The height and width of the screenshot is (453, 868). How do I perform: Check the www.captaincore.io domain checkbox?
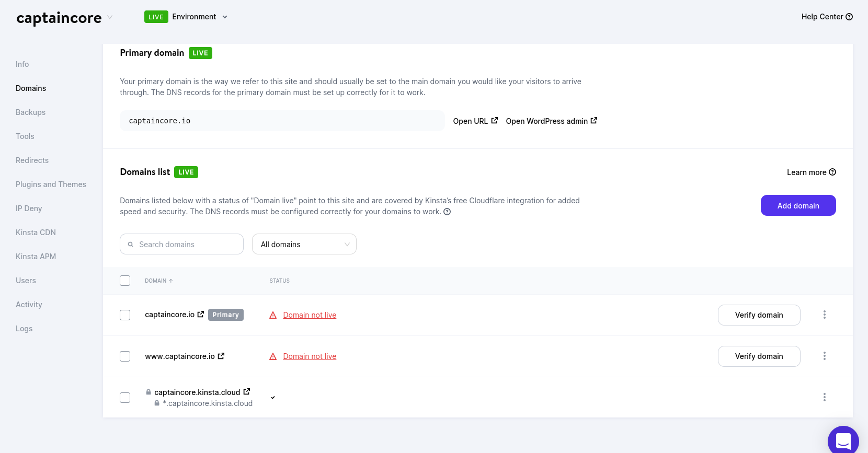[125, 356]
